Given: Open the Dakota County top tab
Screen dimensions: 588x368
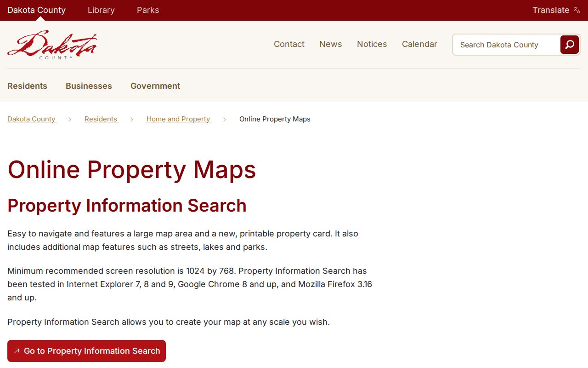Looking at the screenshot, I should [36, 10].
